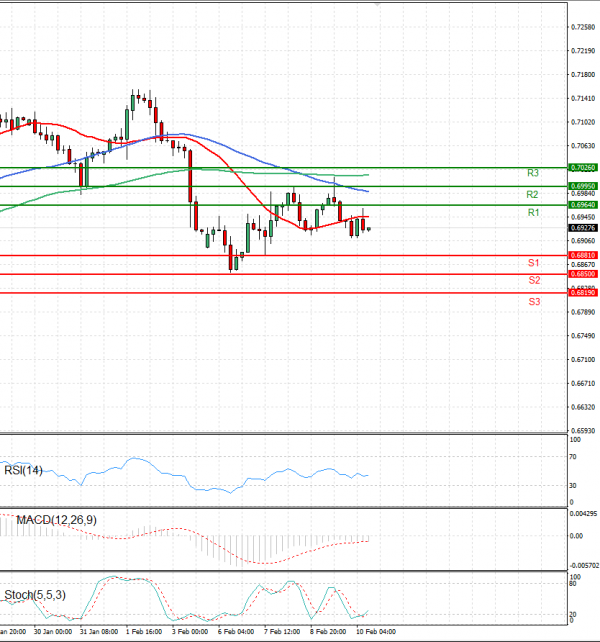Select the 0.69950 price tag
Image resolution: width=600 pixels, height=642 pixels.
[583, 186]
